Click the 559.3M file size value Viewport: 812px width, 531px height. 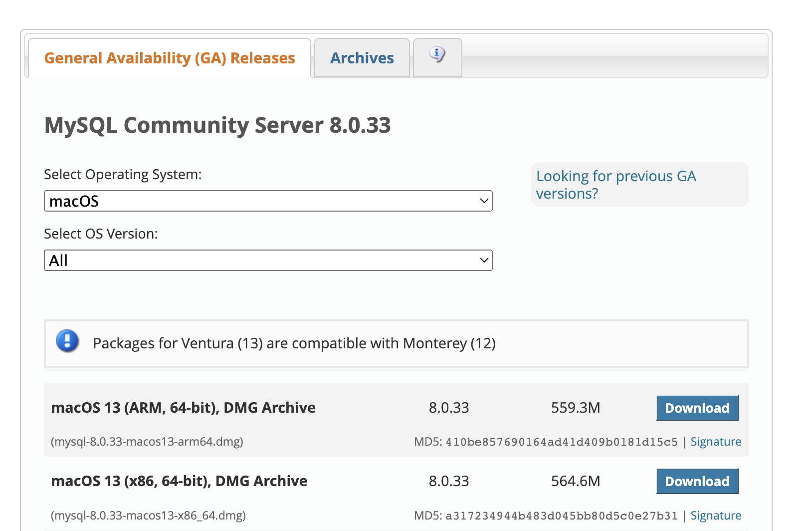click(x=576, y=408)
